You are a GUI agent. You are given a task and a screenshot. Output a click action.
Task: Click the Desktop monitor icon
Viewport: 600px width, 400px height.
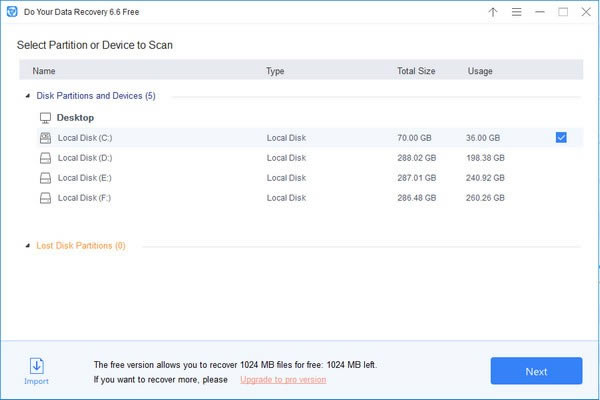coord(45,118)
